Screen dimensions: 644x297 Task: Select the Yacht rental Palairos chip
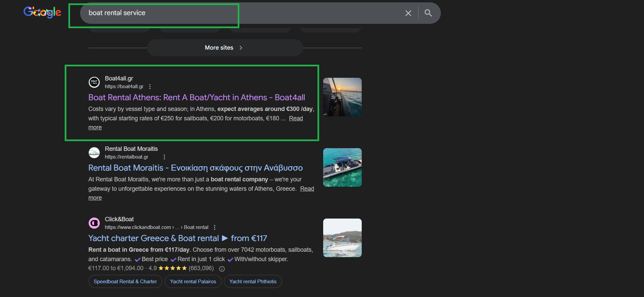[x=193, y=282]
